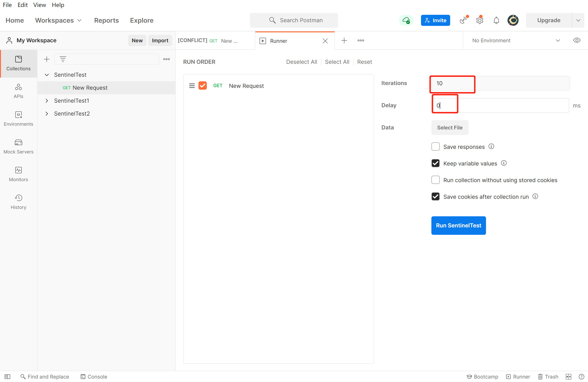Click the Reset button in Runner
Image resolution: width=588 pixels, height=382 pixels.
click(364, 62)
